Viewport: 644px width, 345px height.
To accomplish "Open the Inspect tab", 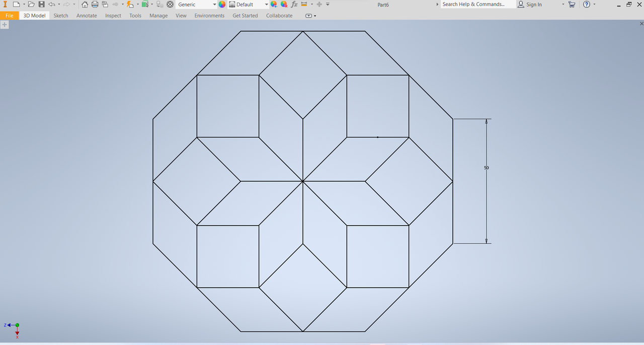I will pos(113,16).
